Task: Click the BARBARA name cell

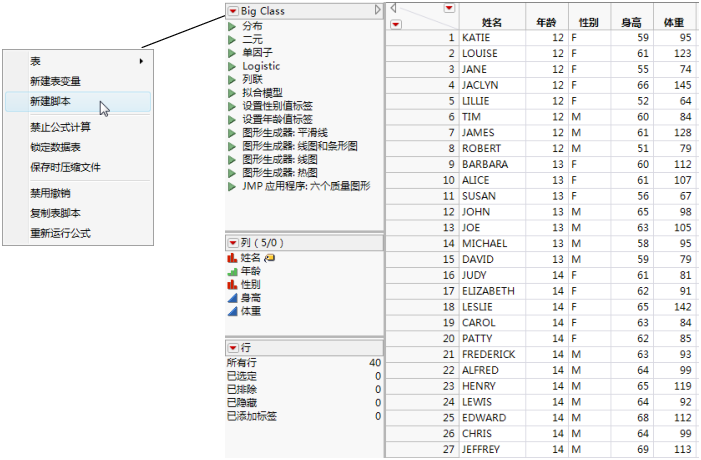Action: 492,165
